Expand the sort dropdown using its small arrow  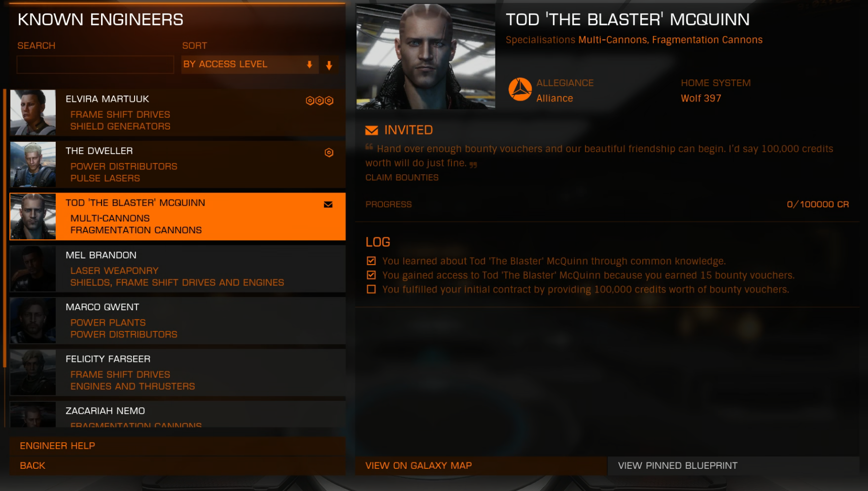tap(310, 65)
